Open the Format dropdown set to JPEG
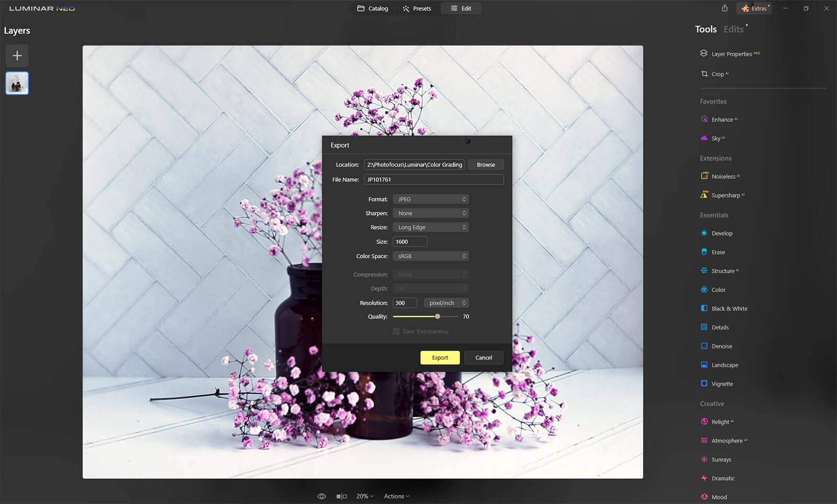Viewport: 837px width, 504px height. pyautogui.click(x=431, y=199)
